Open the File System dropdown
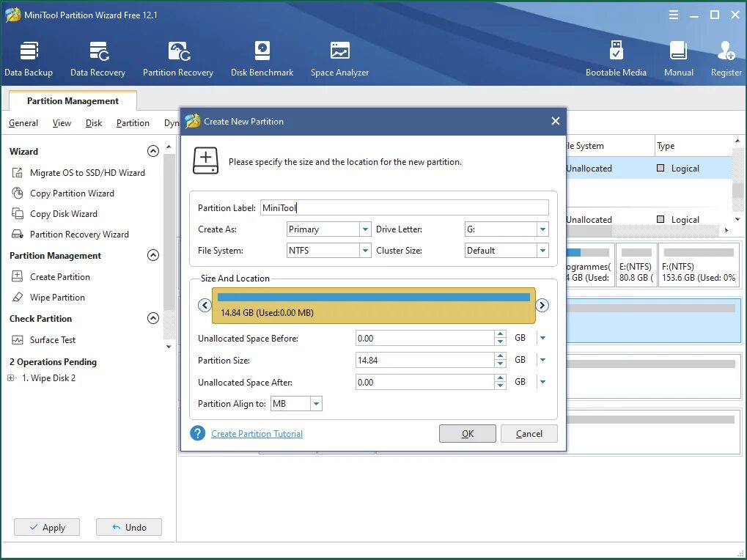Image resolution: width=747 pixels, height=560 pixels. pos(365,251)
